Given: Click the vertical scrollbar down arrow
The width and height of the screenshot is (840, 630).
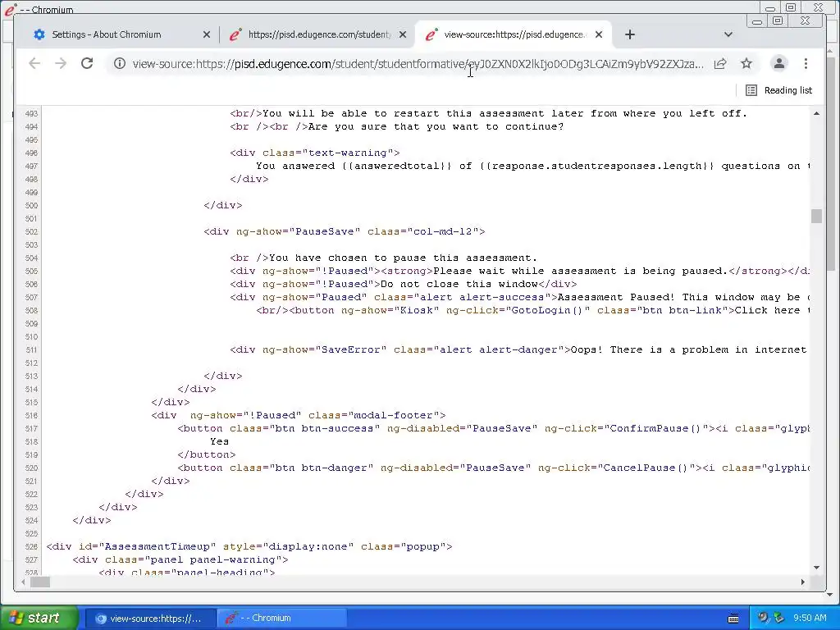Looking at the screenshot, I should 816,568.
